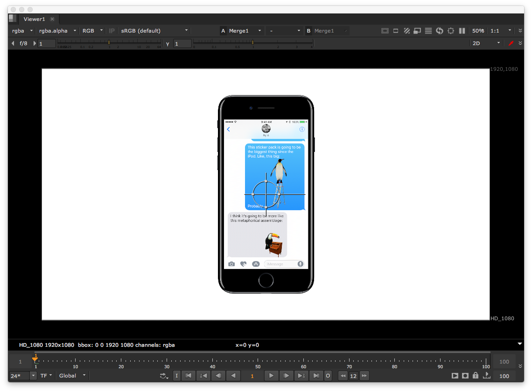
Task: Click the clipping warning striped icon
Action: click(x=406, y=31)
